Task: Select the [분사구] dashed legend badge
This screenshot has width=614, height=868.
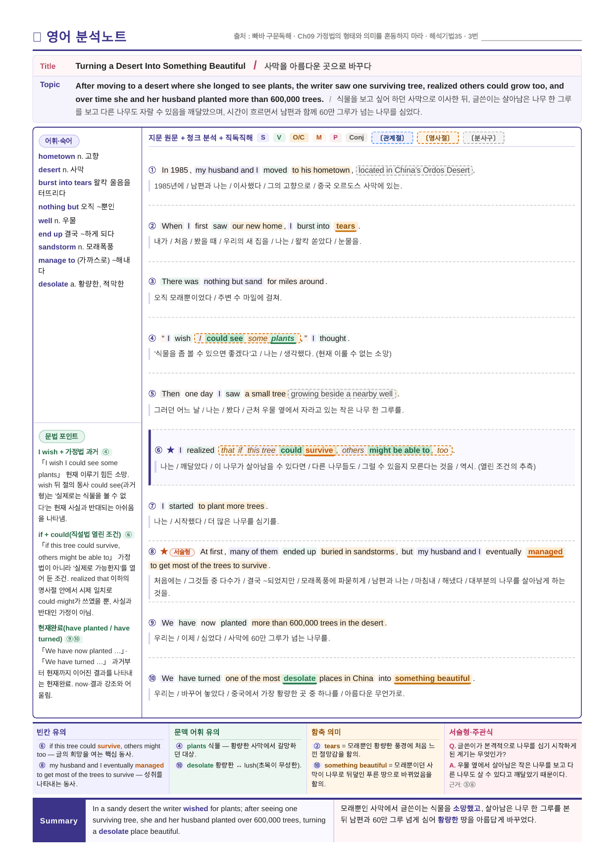Action: point(483,138)
